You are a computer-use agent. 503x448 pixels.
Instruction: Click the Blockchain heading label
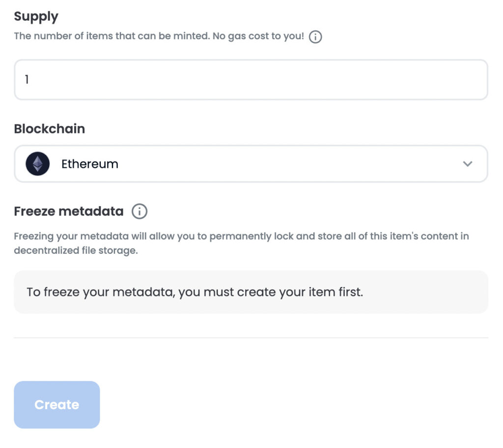point(49,129)
